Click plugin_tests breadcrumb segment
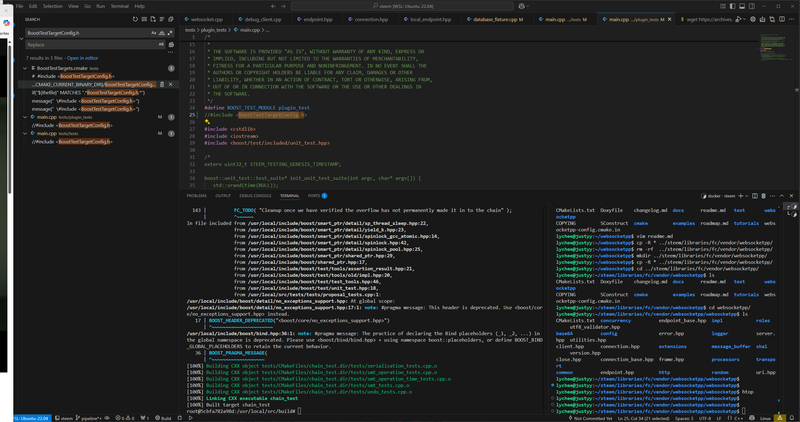Viewport: 800px width, 422px height. click(x=213, y=30)
